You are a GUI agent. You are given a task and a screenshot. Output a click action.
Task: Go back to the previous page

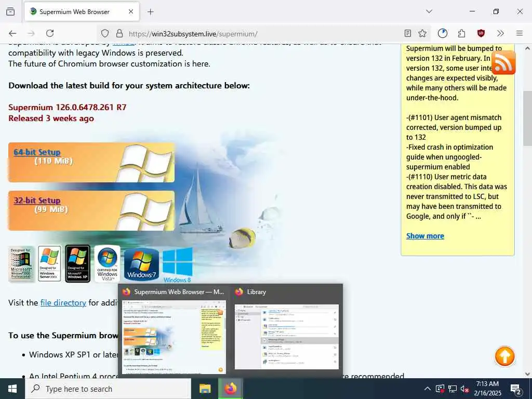[x=12, y=33]
